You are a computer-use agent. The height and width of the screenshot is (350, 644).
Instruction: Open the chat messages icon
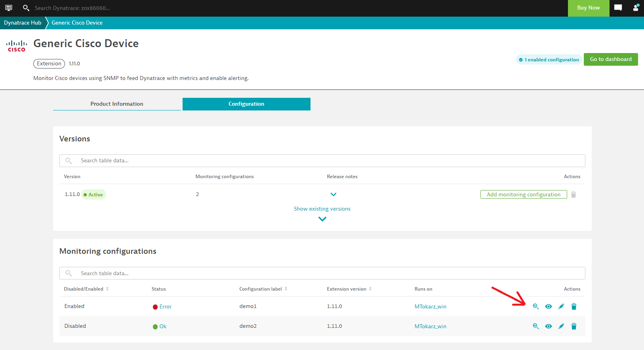618,8
